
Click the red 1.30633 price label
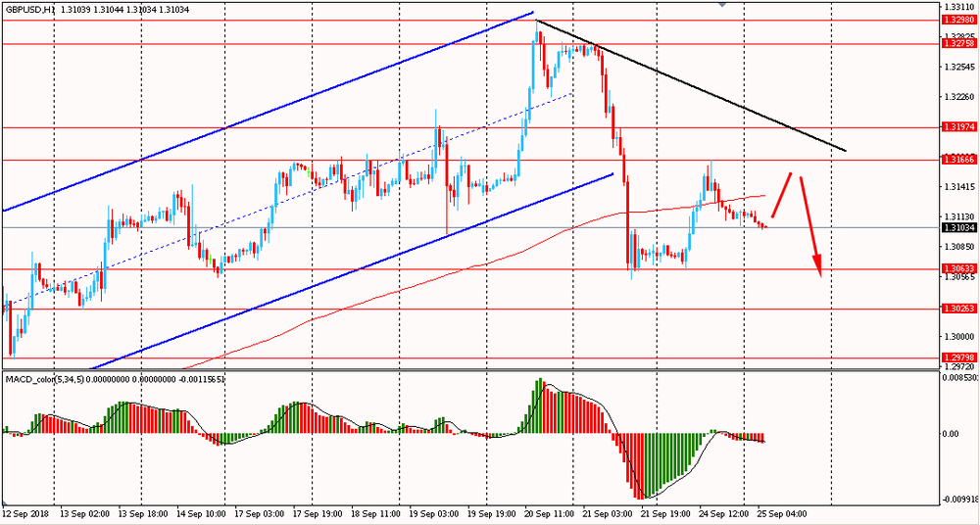point(958,268)
